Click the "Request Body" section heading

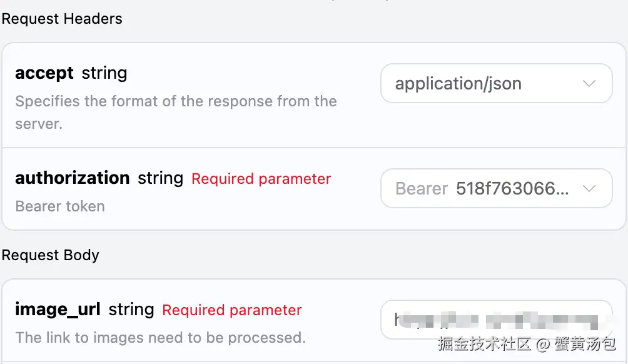(x=51, y=255)
